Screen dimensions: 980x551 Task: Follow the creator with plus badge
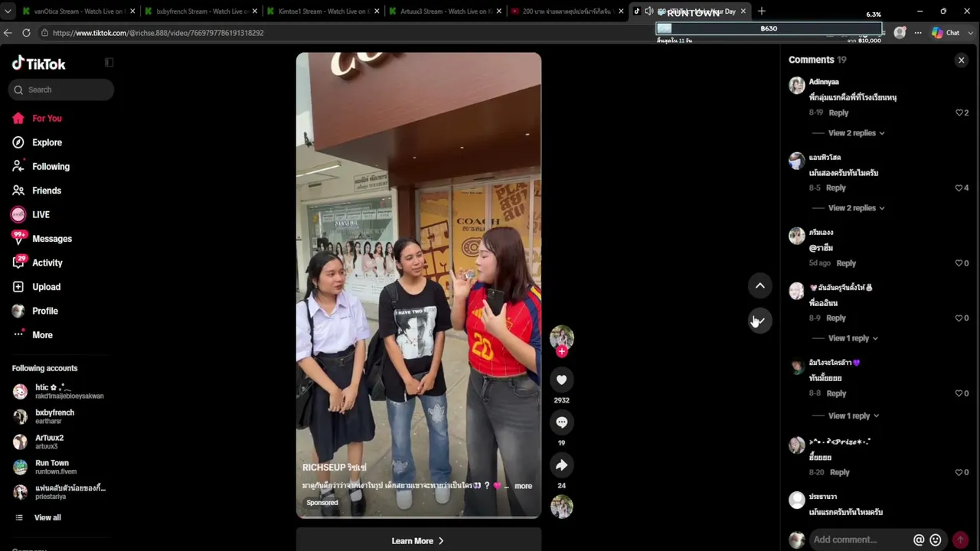tap(561, 351)
